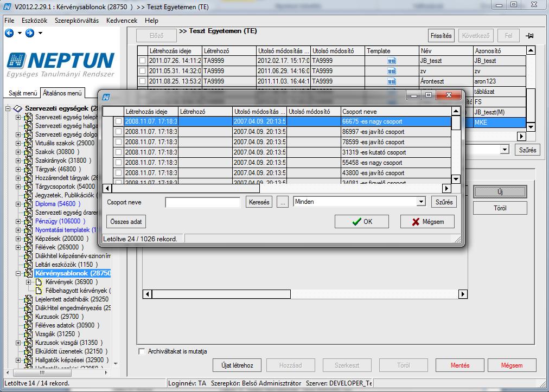Click the Elküldött üzenetek (32150) node icon

[x=28, y=351]
